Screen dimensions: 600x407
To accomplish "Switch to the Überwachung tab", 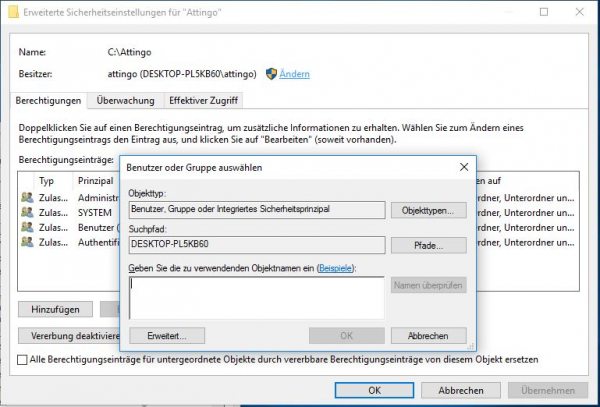I will coord(124,101).
